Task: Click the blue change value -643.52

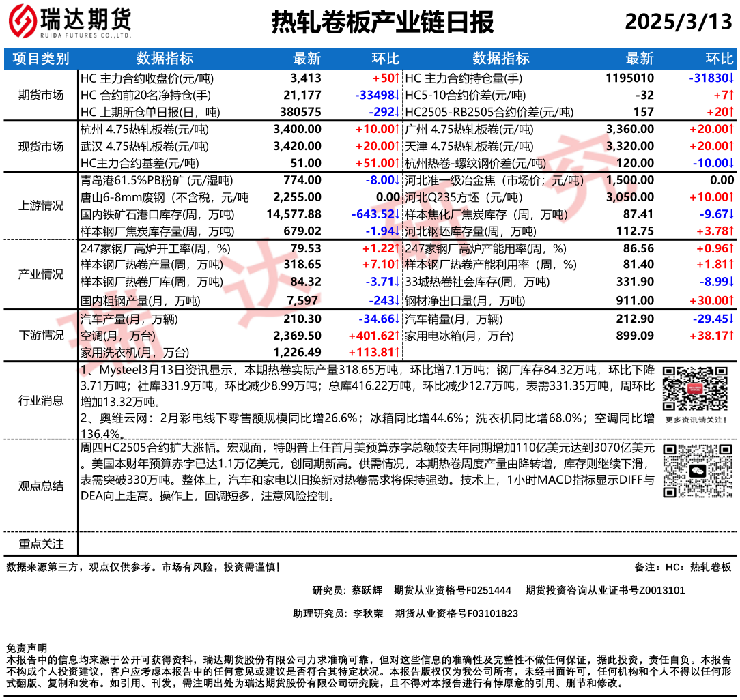Action: 375,215
